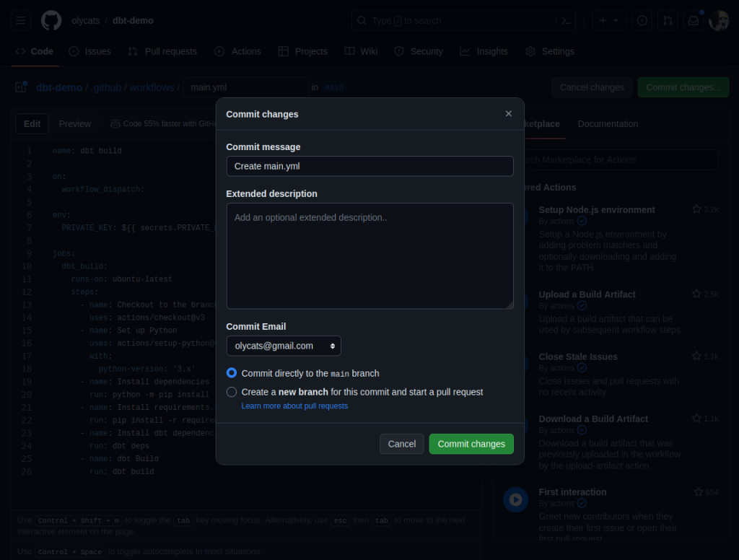Star the First interaction action

[699, 492]
